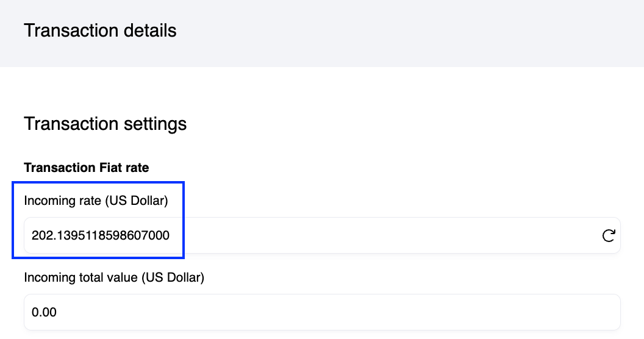Image resolution: width=644 pixels, height=339 pixels.
Task: Click the "Transaction settings" section title text
Action: pos(105,124)
